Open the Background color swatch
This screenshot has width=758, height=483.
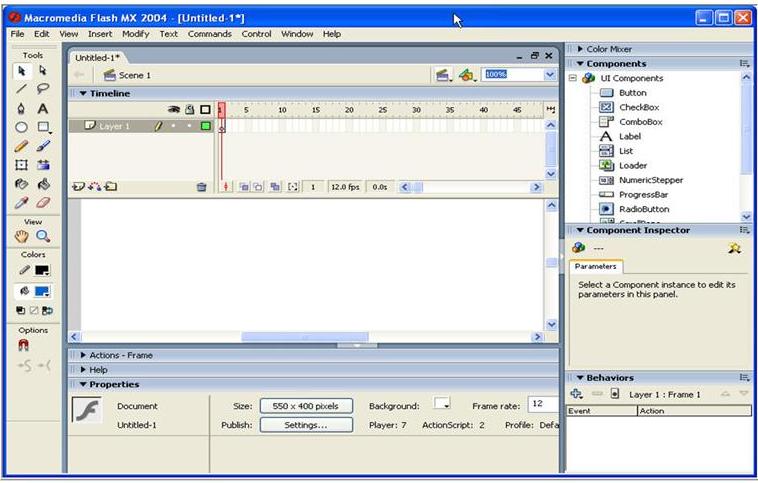point(442,404)
